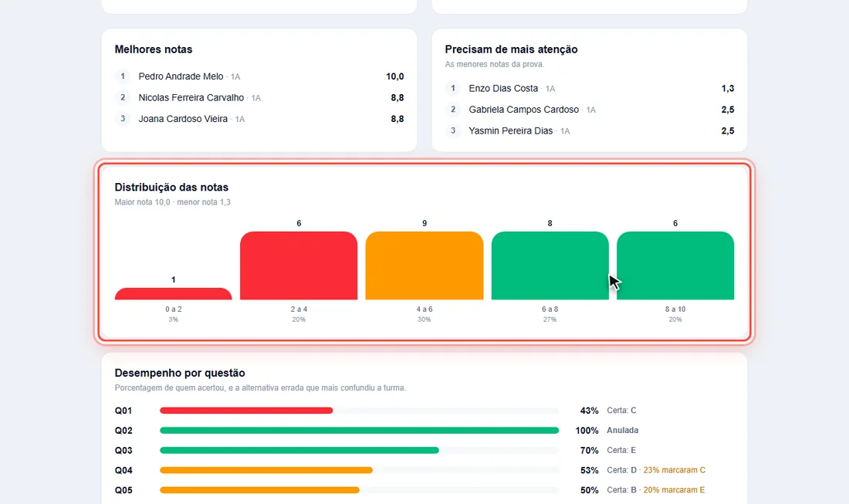The height and width of the screenshot is (504, 849).
Task: Click the 3% label under 0 a 2
Action: pyautogui.click(x=173, y=320)
